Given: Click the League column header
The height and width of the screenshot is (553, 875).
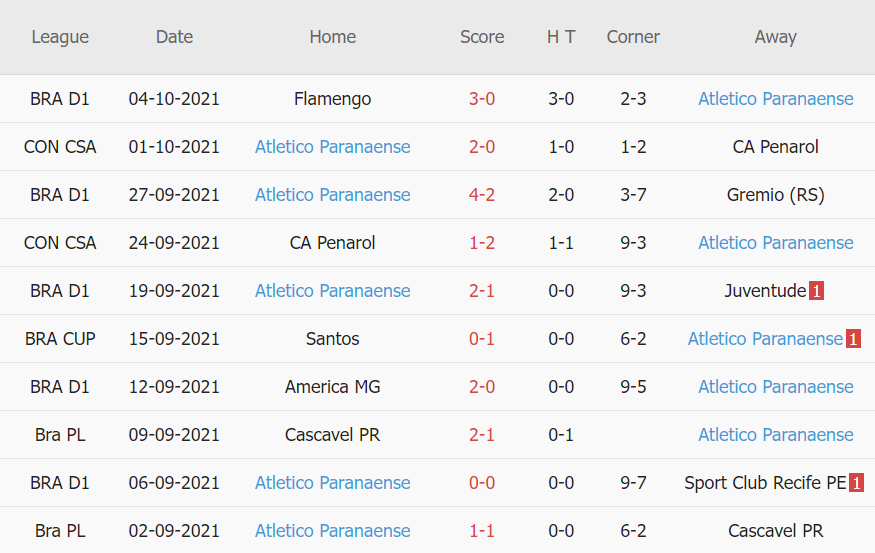Looking at the screenshot, I should [60, 37].
